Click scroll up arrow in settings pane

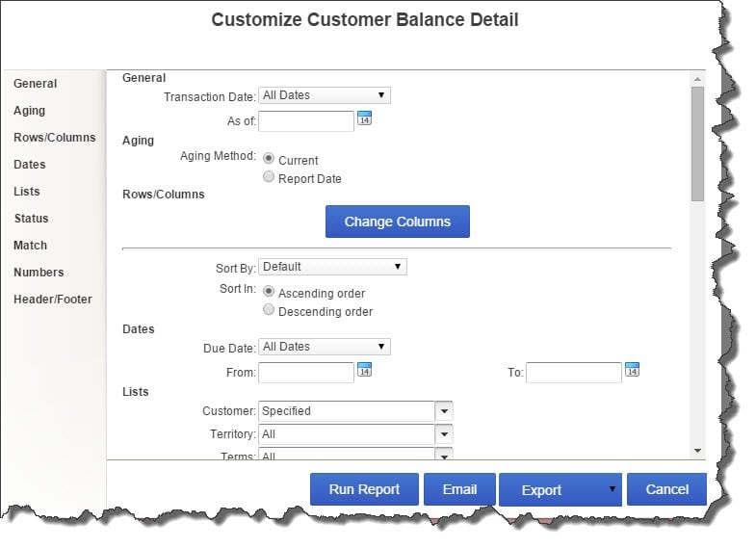pyautogui.click(x=697, y=79)
